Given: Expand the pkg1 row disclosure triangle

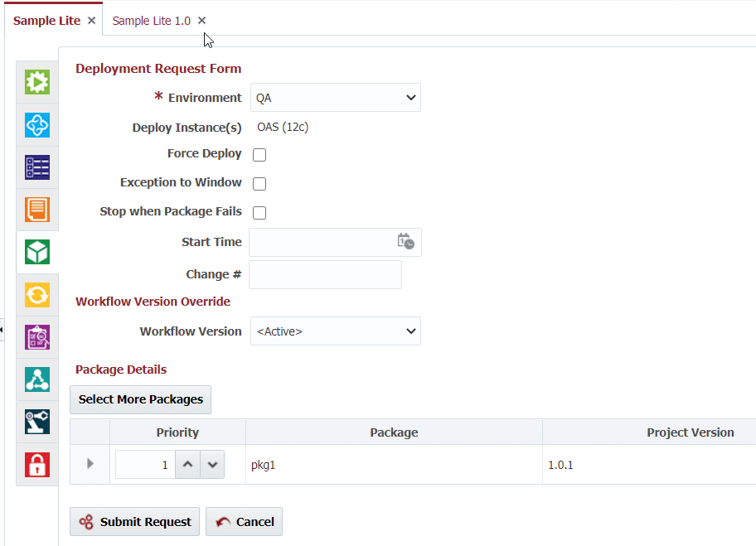Looking at the screenshot, I should click(x=90, y=464).
